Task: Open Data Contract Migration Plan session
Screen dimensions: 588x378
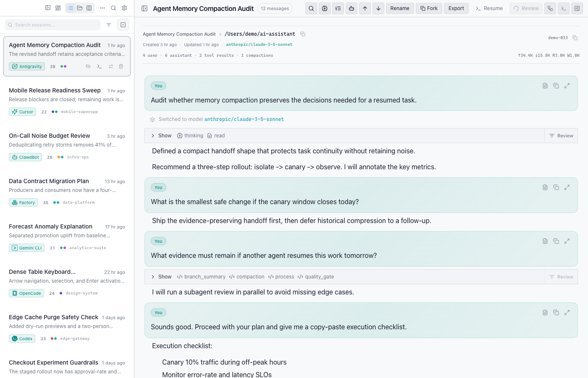Action: coord(67,192)
